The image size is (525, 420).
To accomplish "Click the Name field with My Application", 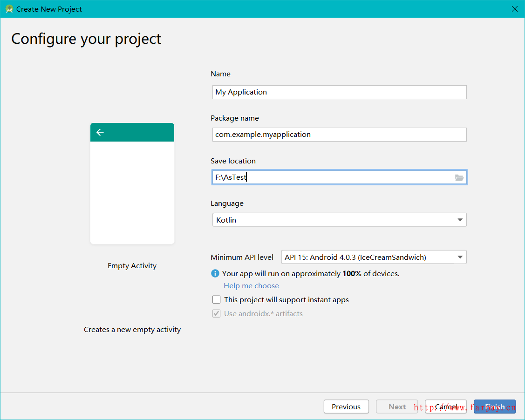I will click(339, 92).
